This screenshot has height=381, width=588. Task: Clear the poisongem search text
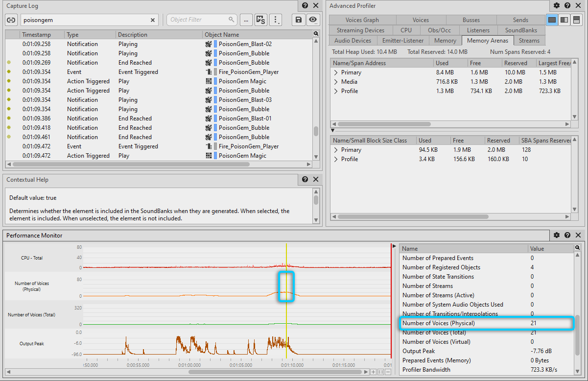[153, 20]
